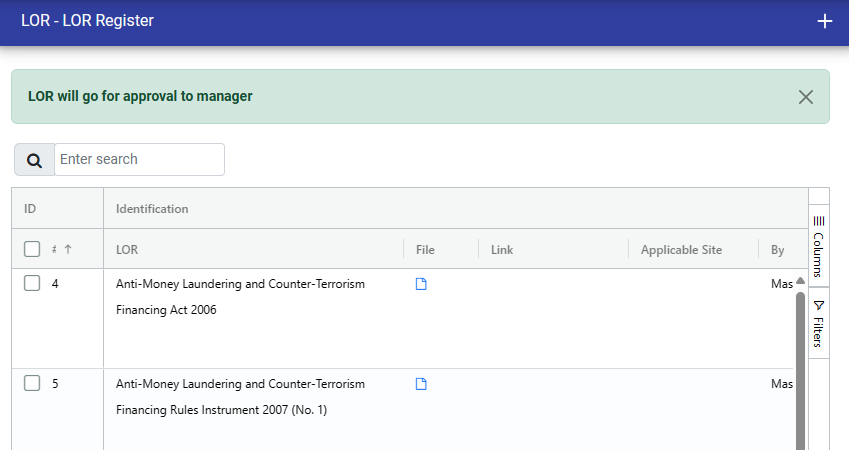This screenshot has height=450, width=849.
Task: Click the Identification column group header
Action: coord(152,209)
